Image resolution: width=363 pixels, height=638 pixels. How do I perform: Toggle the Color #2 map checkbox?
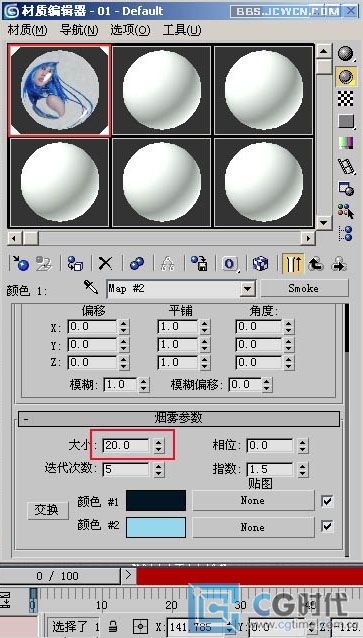[327, 527]
